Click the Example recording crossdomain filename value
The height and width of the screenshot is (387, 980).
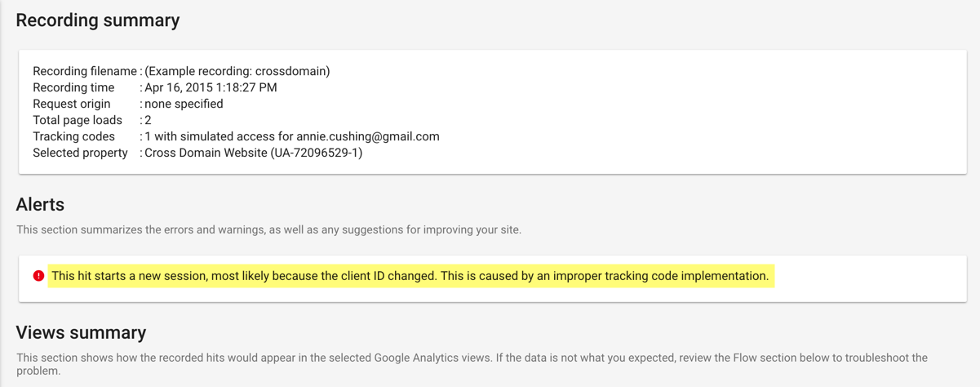click(237, 71)
